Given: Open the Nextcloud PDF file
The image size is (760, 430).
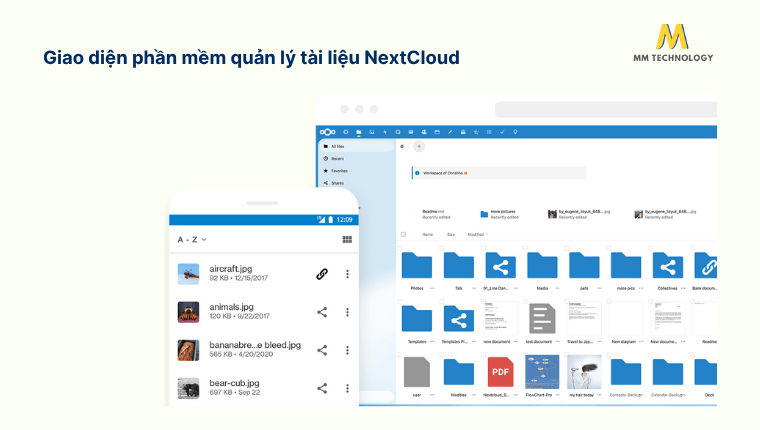Looking at the screenshot, I should 500,372.
